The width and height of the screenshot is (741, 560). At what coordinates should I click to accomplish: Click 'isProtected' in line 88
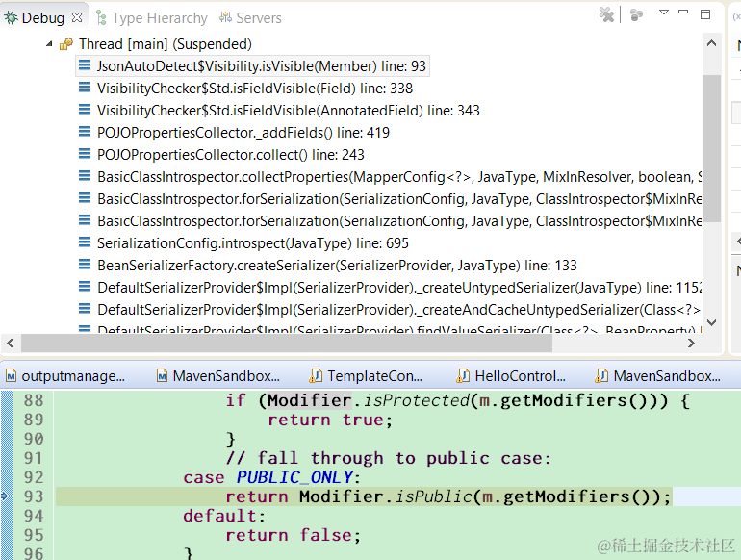coord(417,400)
